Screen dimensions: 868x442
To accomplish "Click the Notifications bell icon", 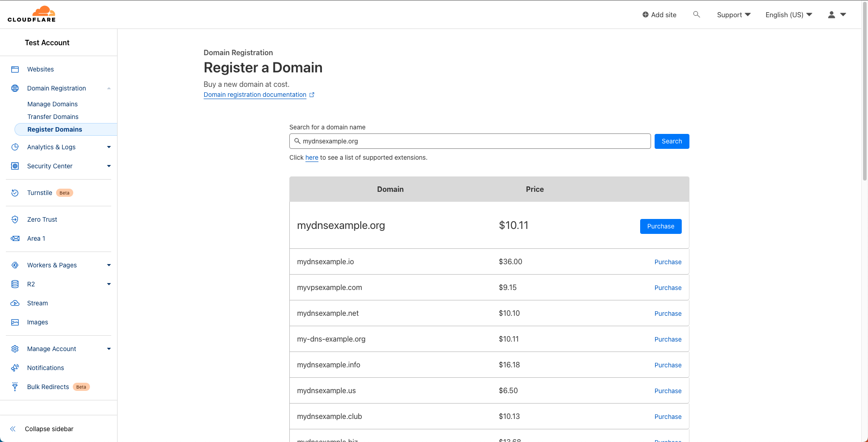I will pyautogui.click(x=15, y=368).
